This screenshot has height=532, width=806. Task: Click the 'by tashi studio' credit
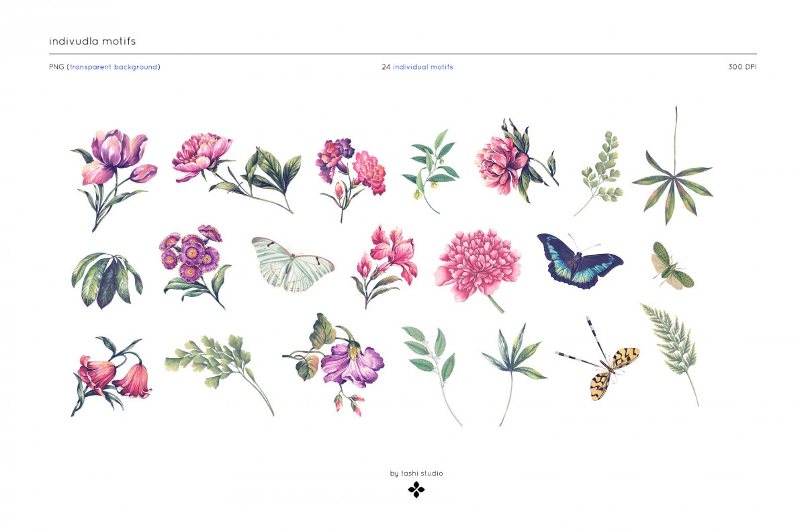pyautogui.click(x=416, y=474)
